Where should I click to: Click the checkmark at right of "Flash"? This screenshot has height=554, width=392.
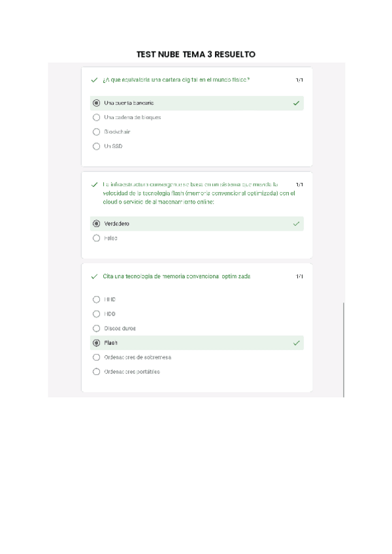[297, 343]
